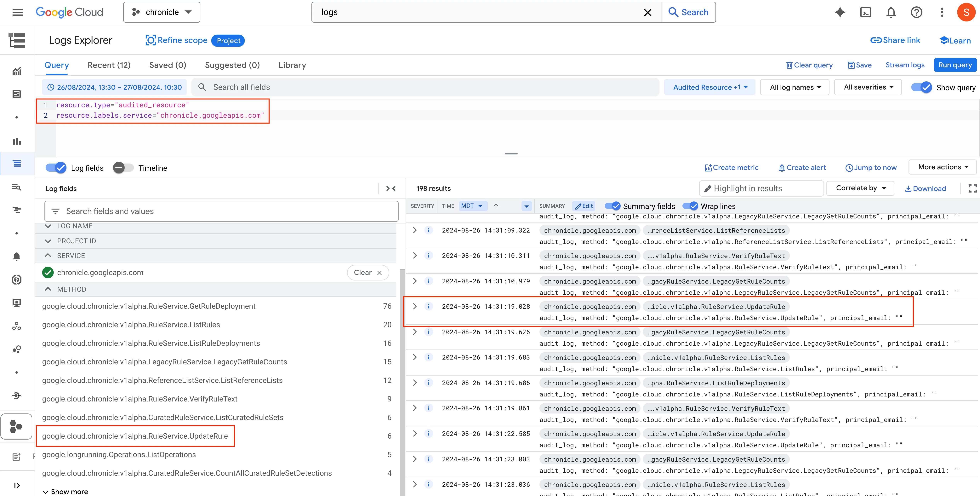Viewport: 980px width, 496px height.
Task: Uncheck chronicle.googleapis.com service filter
Action: pos(48,273)
